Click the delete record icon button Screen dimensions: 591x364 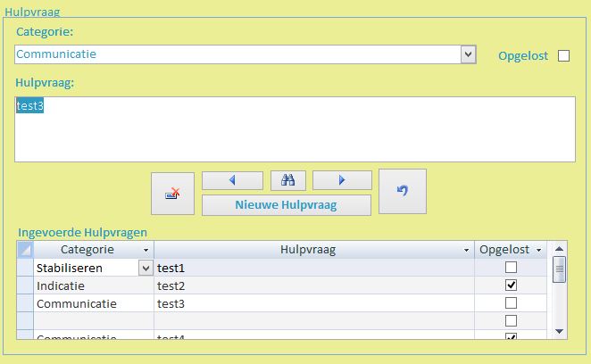pyautogui.click(x=172, y=194)
